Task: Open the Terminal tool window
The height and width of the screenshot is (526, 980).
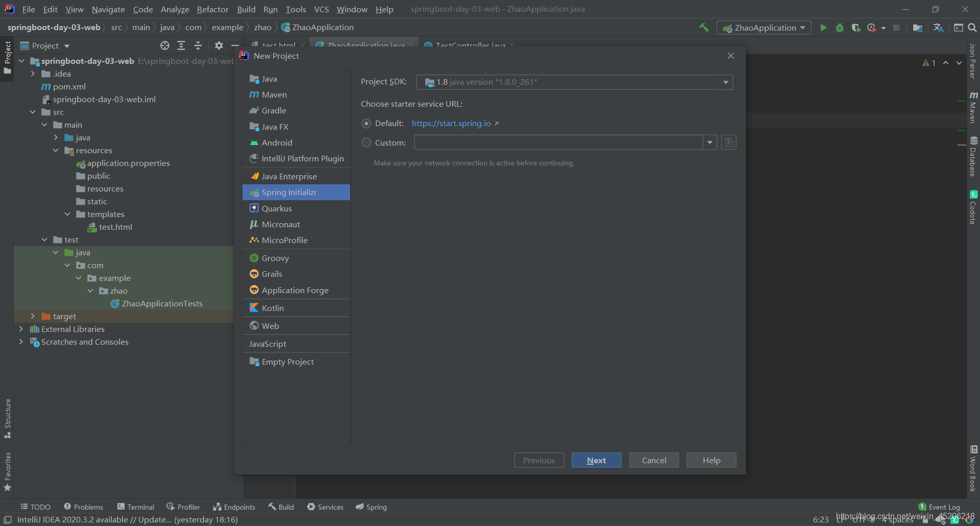Action: [136, 507]
